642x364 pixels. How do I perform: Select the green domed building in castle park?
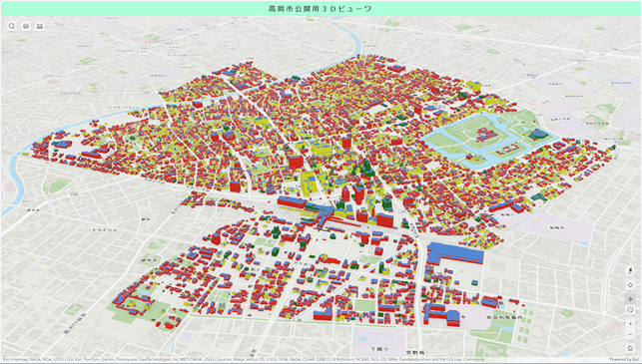tap(535, 135)
